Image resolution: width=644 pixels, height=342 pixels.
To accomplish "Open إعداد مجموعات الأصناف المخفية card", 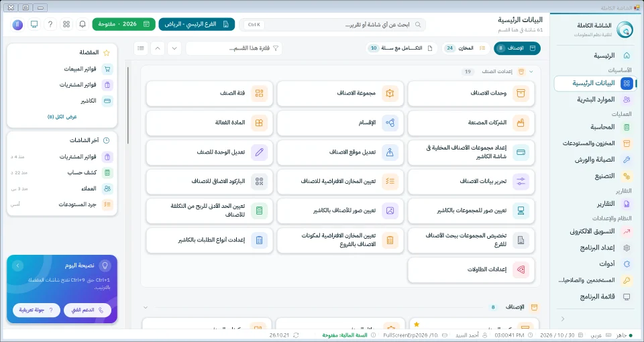I will [x=471, y=152].
